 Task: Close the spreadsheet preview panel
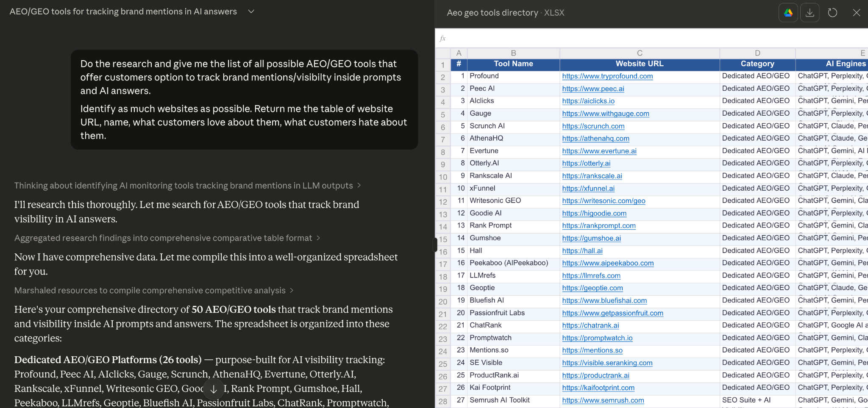(x=856, y=13)
